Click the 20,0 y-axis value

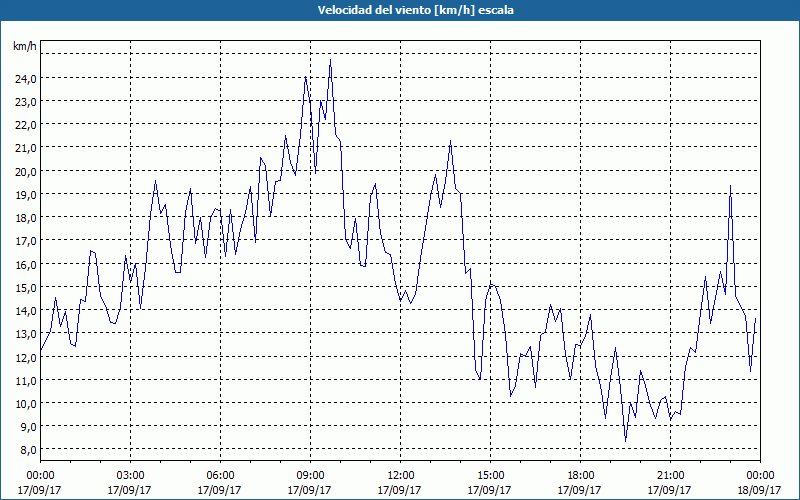click(x=26, y=171)
